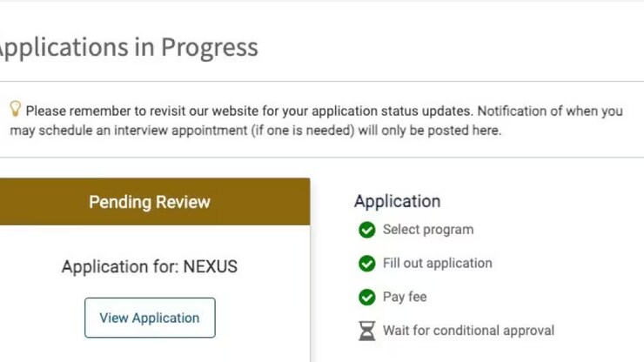The width and height of the screenshot is (644, 362).
Task: Click the lightbulb tip icon
Action: pos(15,109)
